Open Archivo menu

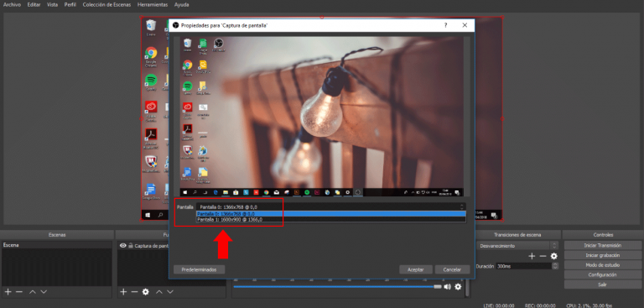pos(12,5)
